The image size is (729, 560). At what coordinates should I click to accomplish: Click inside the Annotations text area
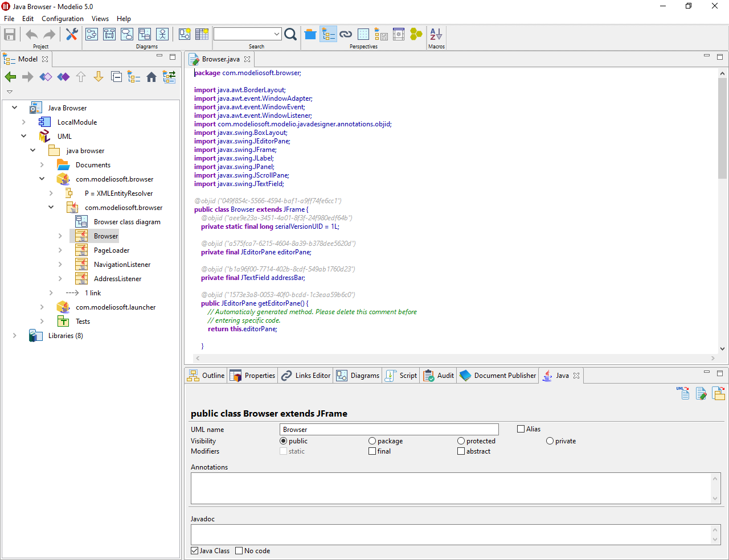[451, 488]
